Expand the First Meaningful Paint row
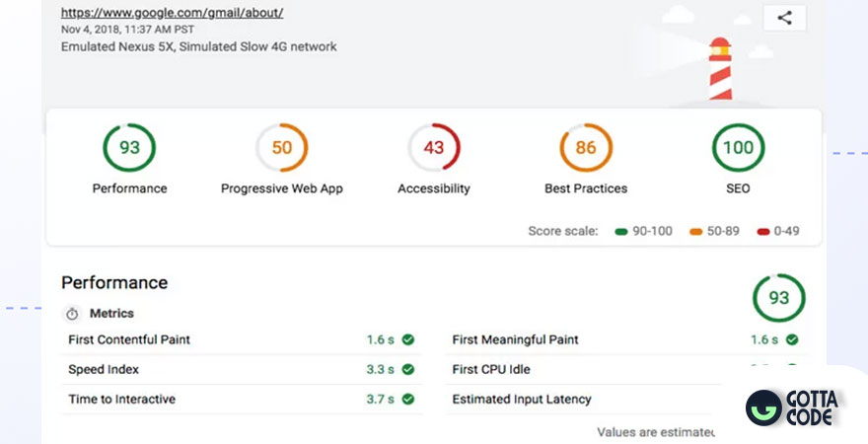This screenshot has width=868, height=444. coord(626,340)
